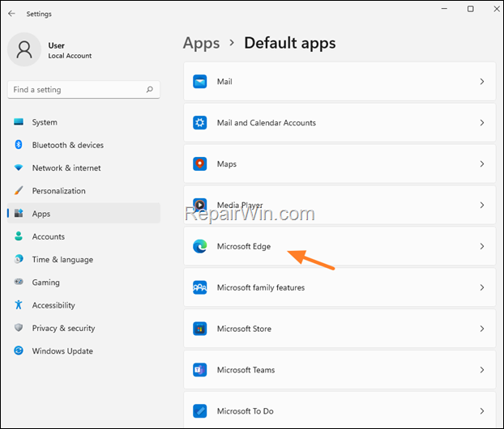Screen dimensions: 504x429
Task: Click the Mail app icon
Action: [199, 82]
